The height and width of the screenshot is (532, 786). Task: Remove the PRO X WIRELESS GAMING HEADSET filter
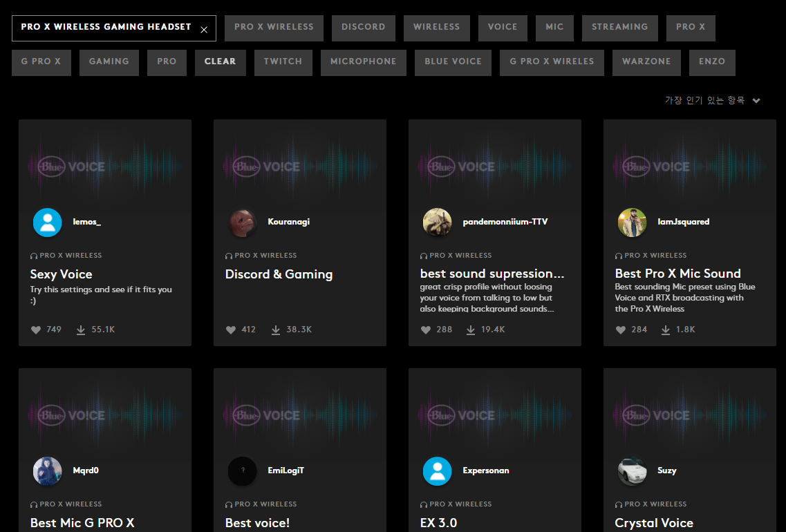click(x=204, y=30)
